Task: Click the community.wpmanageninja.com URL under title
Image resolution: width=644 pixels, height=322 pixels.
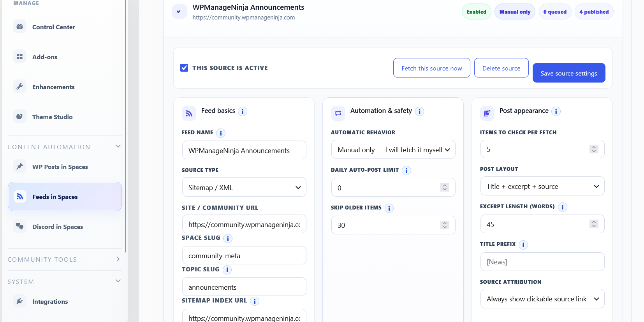Action: (243, 18)
